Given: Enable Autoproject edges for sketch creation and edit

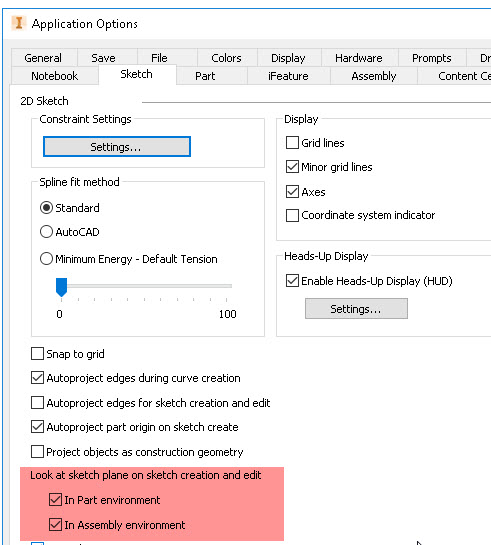Looking at the screenshot, I should [x=37, y=402].
